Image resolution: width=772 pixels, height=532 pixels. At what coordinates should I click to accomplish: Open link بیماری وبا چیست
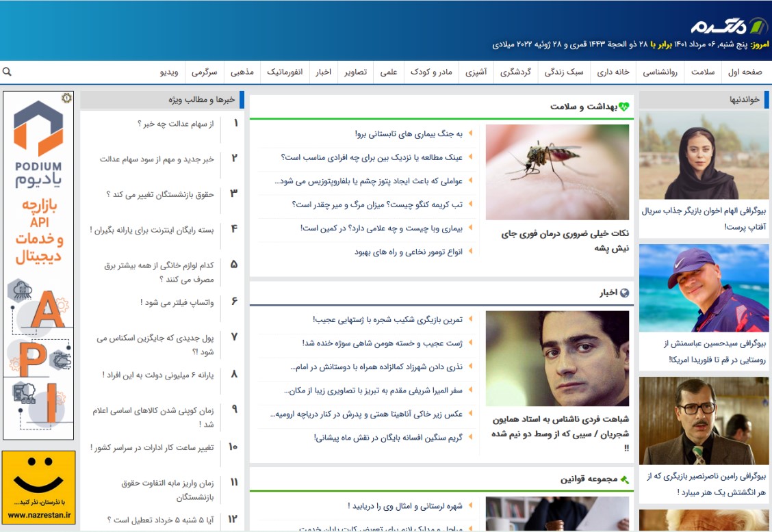[x=382, y=228]
